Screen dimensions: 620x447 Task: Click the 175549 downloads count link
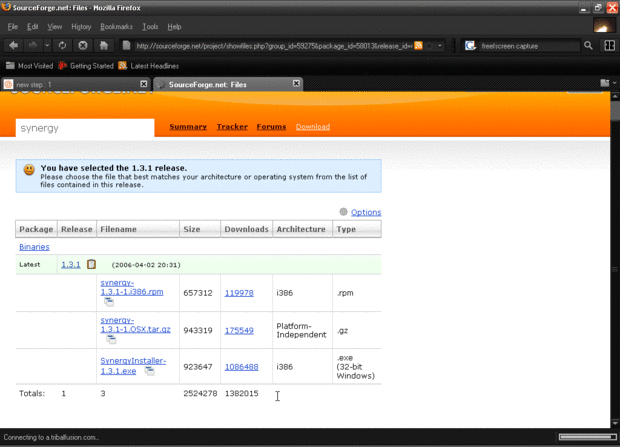tap(239, 330)
